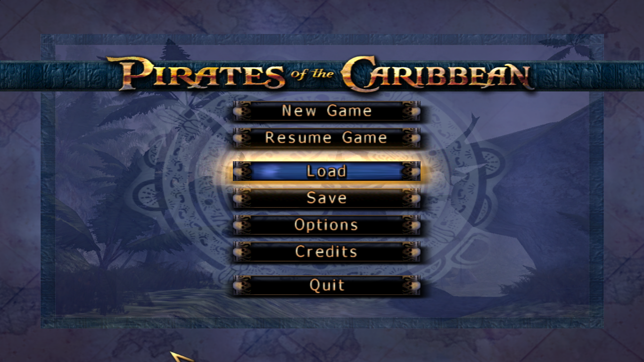Viewport: 644px width, 362px height.
Task: Click the "of the" text in the logo
Action: (x=313, y=74)
